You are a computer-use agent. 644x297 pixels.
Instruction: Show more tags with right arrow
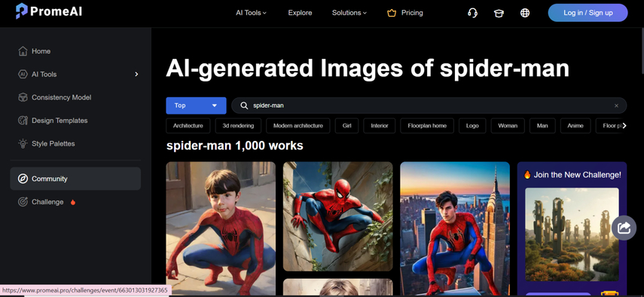(x=624, y=126)
